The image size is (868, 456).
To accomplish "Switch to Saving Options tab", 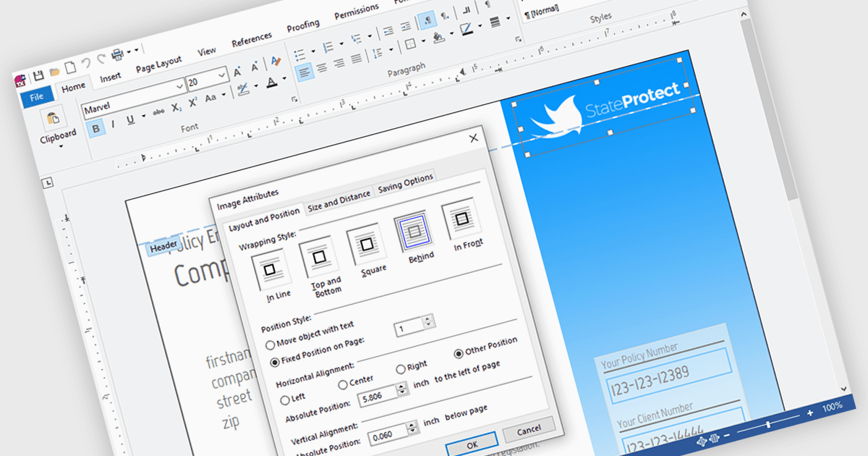I will [406, 184].
